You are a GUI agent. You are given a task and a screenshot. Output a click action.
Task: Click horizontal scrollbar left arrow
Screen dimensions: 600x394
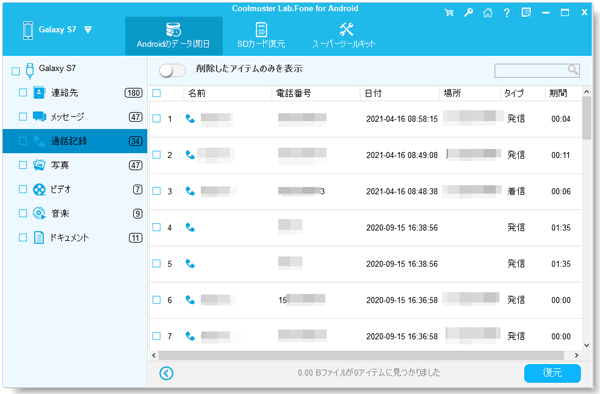click(154, 355)
